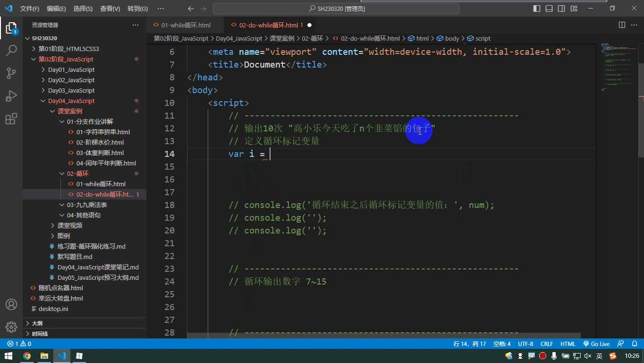Image resolution: width=644 pixels, height=363 pixels.
Task: Open the Manage gear icon
Action: point(11,327)
